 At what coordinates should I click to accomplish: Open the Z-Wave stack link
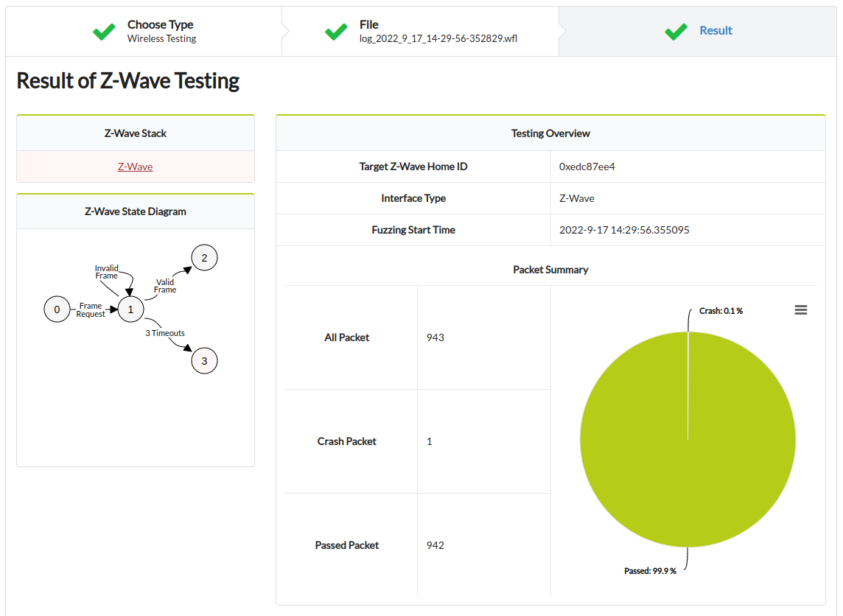(136, 167)
